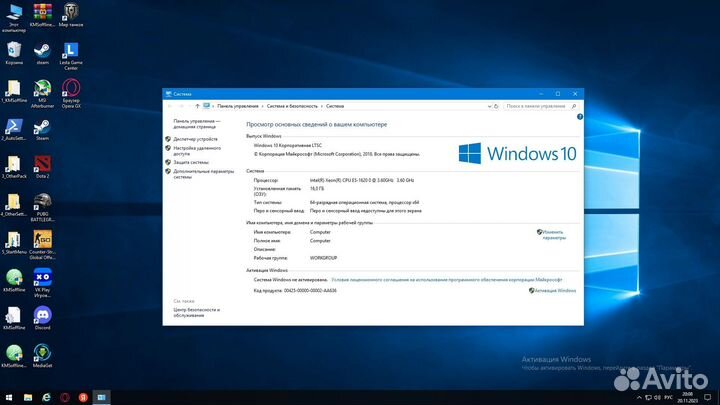720x405 pixels.
Task: Click the Forward arrow in System window
Action: pos(181,106)
